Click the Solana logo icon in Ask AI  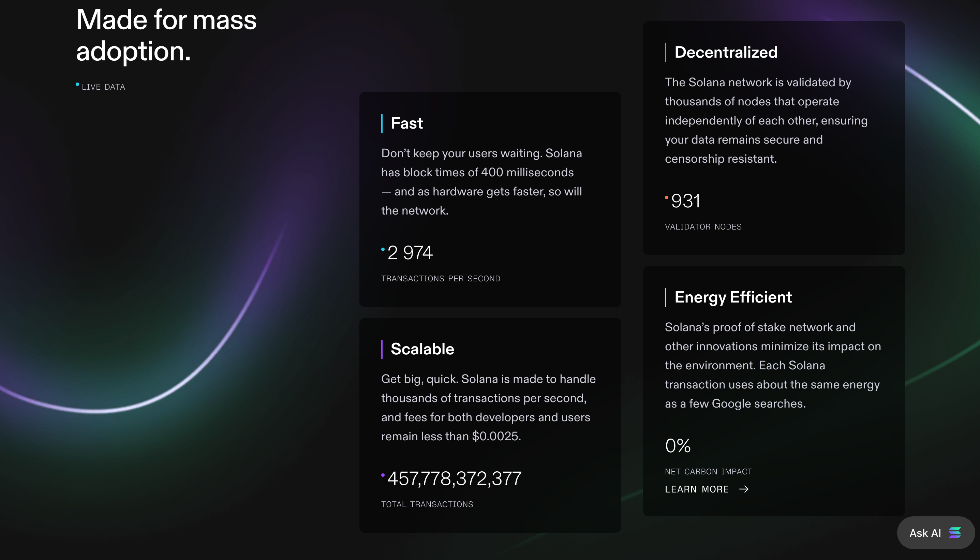(955, 533)
